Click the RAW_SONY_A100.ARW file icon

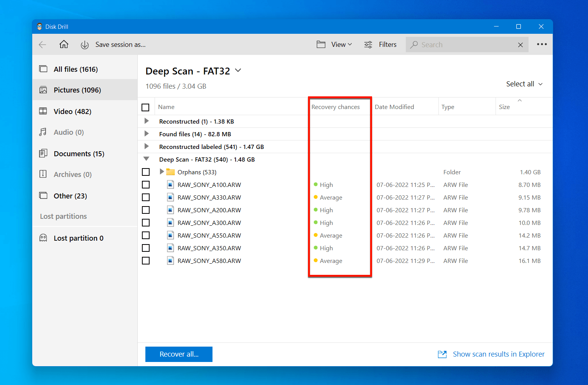171,185
